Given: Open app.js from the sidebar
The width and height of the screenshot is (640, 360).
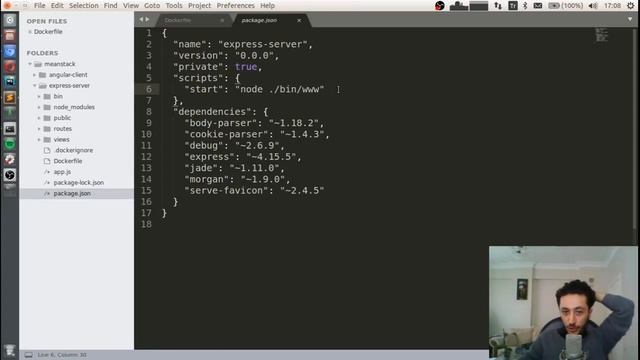Looking at the screenshot, I should point(62,172).
